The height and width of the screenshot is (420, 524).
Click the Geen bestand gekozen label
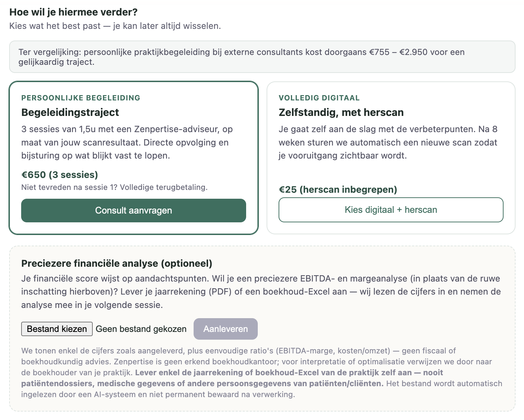tap(141, 329)
